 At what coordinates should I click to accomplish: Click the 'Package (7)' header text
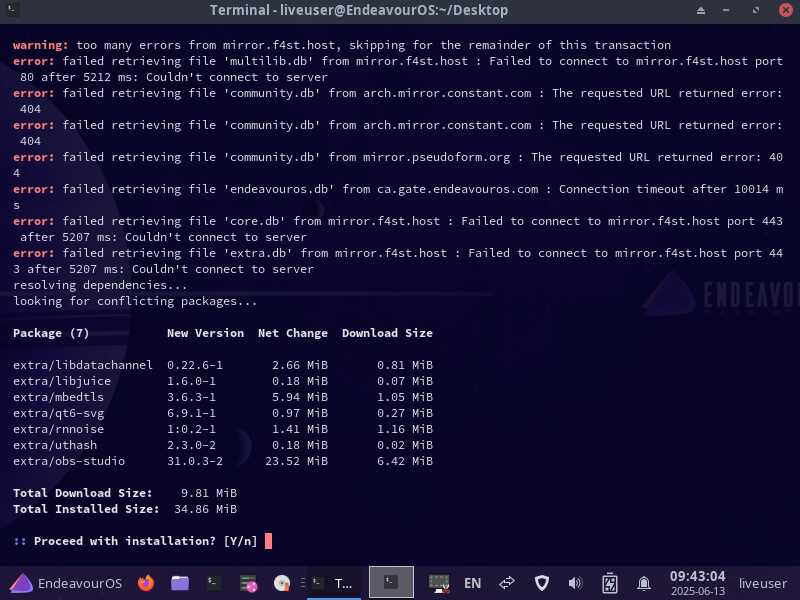point(51,333)
